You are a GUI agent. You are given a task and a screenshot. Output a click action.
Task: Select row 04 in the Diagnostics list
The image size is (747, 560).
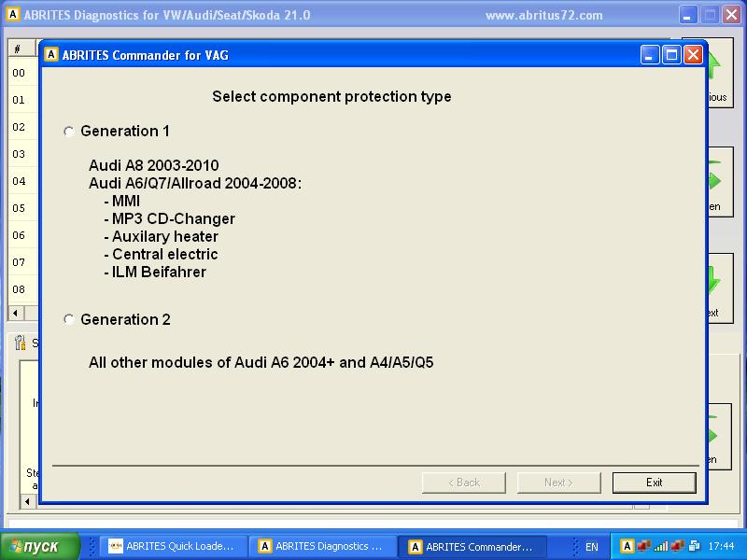click(22, 181)
